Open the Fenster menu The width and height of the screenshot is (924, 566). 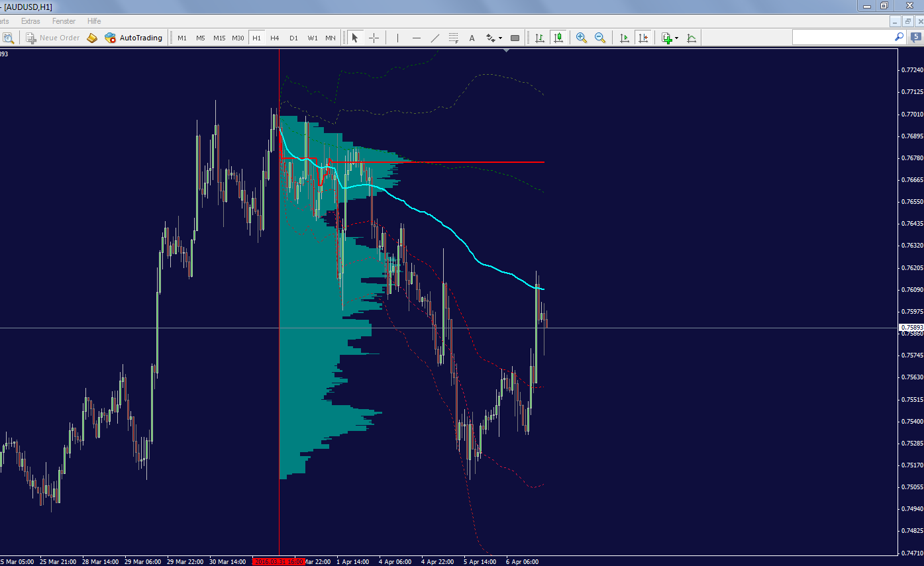pyautogui.click(x=64, y=21)
